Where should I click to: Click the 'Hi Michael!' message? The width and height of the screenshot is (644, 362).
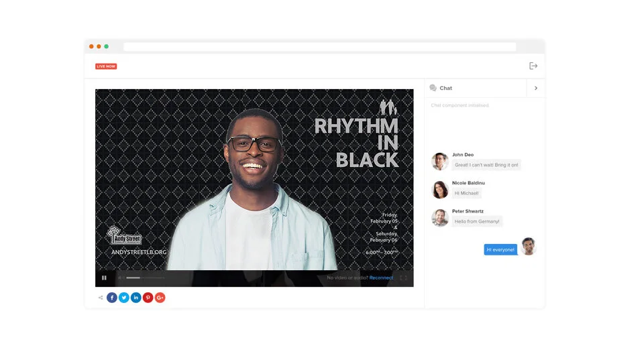pyautogui.click(x=467, y=193)
